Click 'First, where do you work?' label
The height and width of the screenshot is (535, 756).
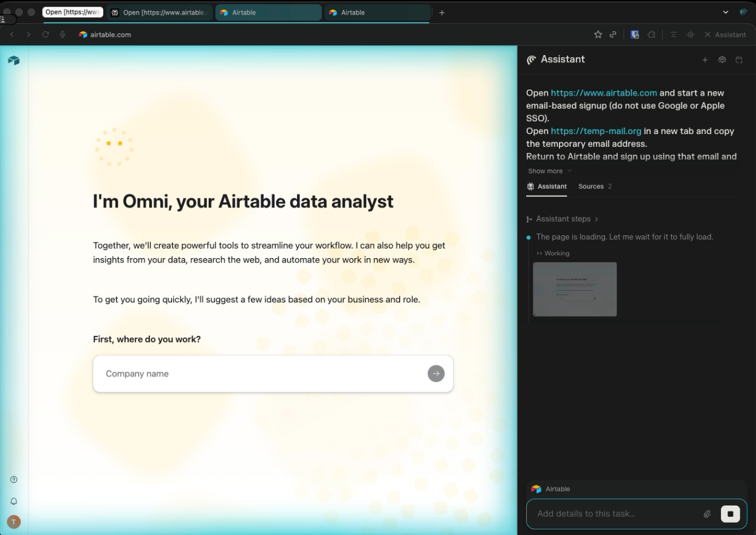(x=147, y=339)
